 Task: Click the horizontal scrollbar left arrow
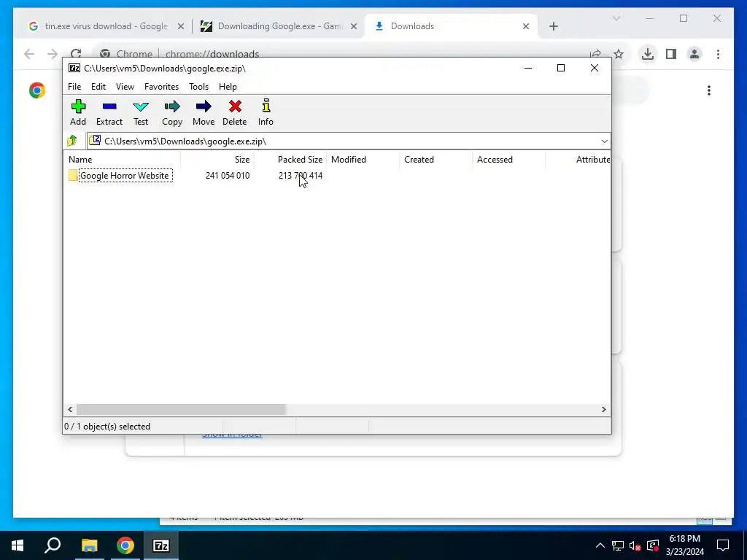[x=70, y=410]
